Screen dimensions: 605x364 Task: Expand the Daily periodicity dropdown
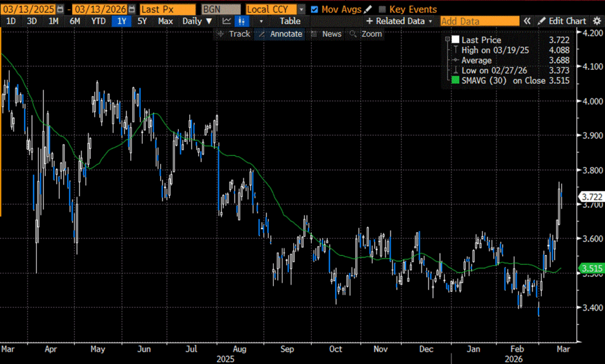click(197, 21)
